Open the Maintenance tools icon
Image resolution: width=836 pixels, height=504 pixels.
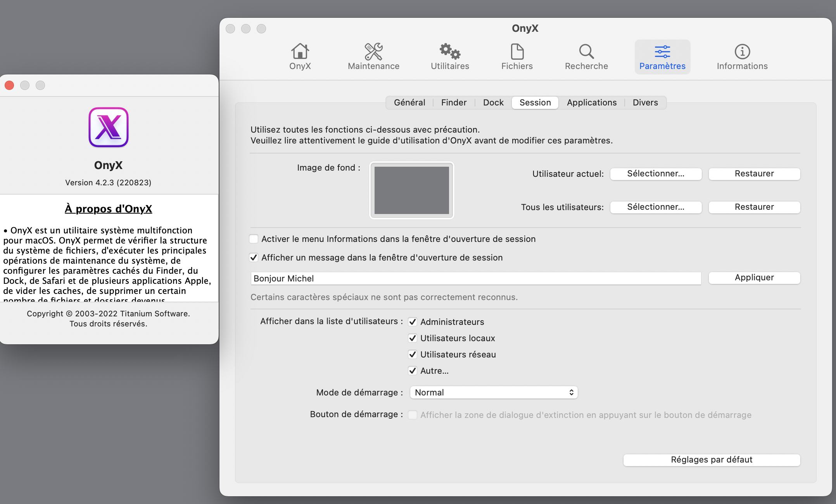(373, 52)
